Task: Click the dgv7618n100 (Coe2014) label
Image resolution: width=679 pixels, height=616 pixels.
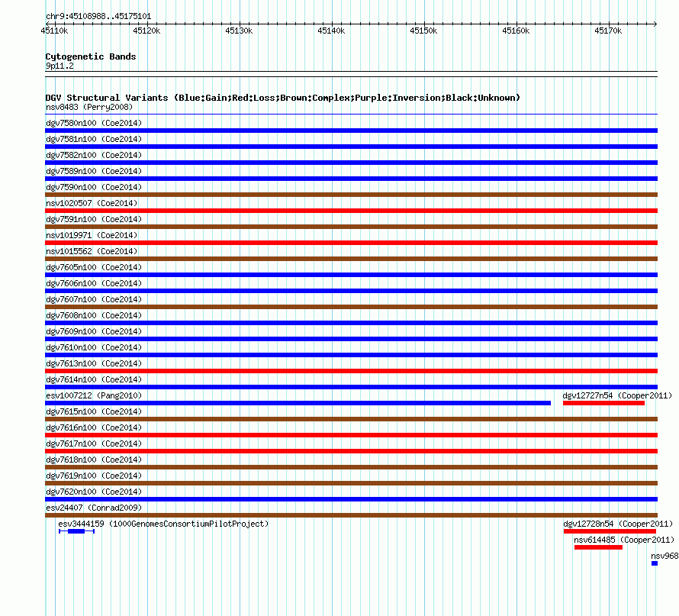Action: tap(94, 460)
